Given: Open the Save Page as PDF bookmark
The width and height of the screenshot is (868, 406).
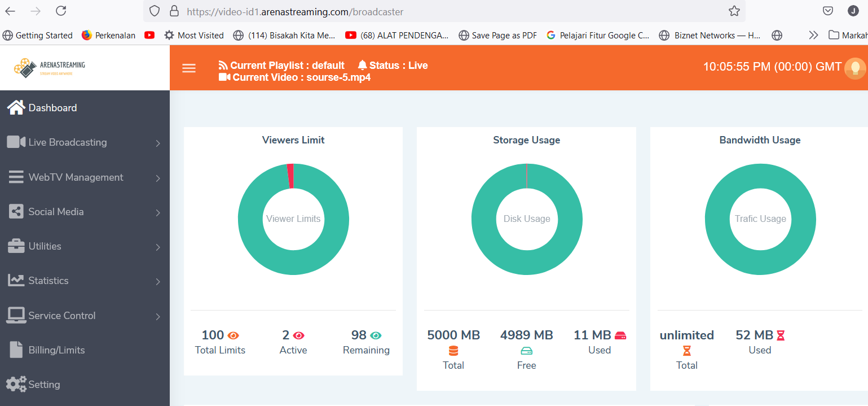Looking at the screenshot, I should tap(497, 35).
